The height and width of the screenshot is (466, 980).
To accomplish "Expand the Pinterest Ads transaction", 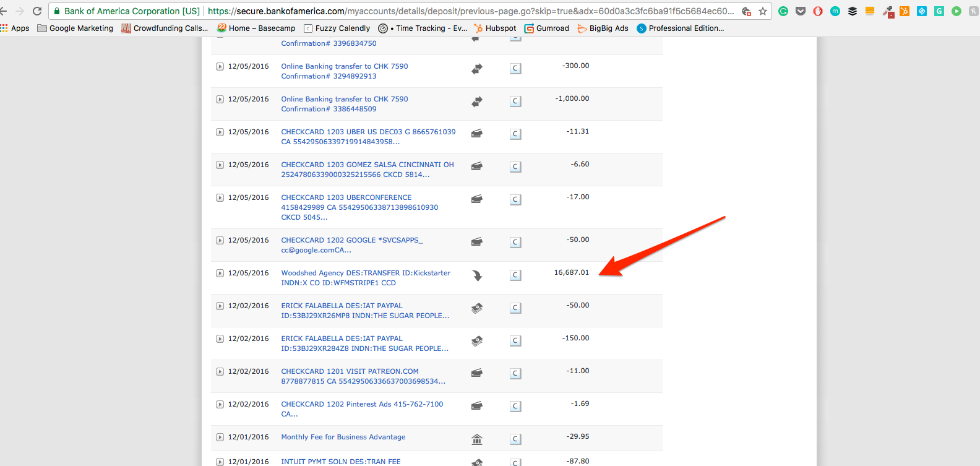I will (x=220, y=404).
